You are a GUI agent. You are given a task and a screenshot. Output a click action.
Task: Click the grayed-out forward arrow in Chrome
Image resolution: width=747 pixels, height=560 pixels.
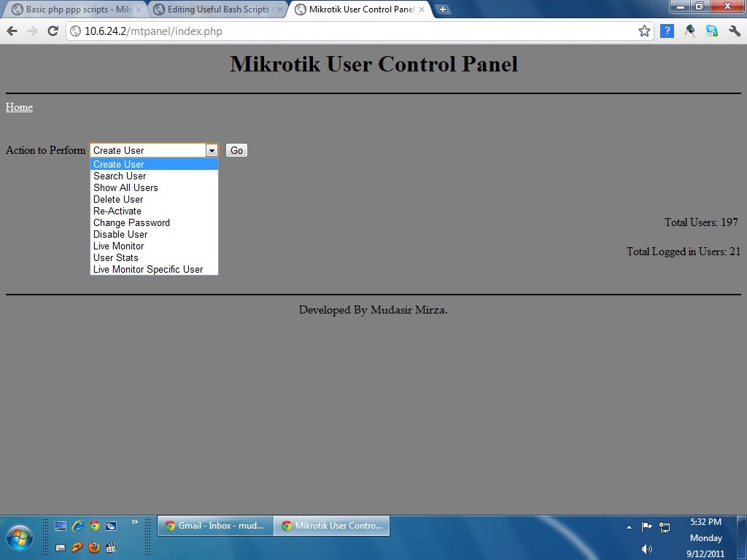[x=32, y=31]
